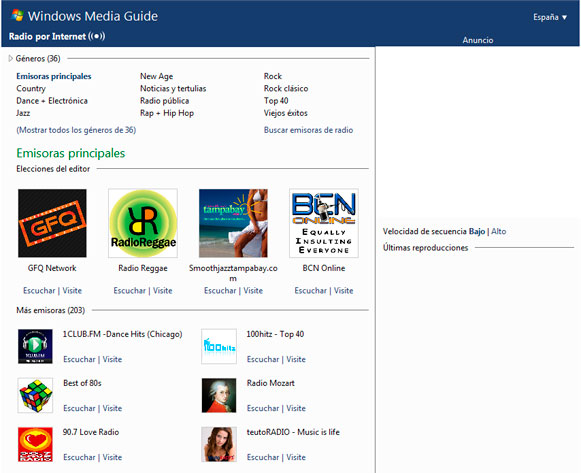Show all 36 genres link
This screenshot has width=581, height=473.
(x=76, y=130)
